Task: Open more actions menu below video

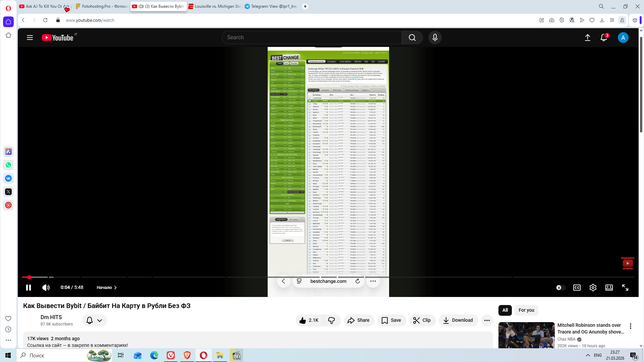Action: click(487, 320)
